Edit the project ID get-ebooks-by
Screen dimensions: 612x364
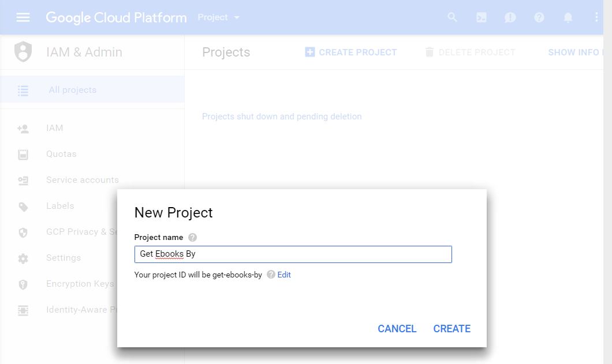tap(284, 275)
